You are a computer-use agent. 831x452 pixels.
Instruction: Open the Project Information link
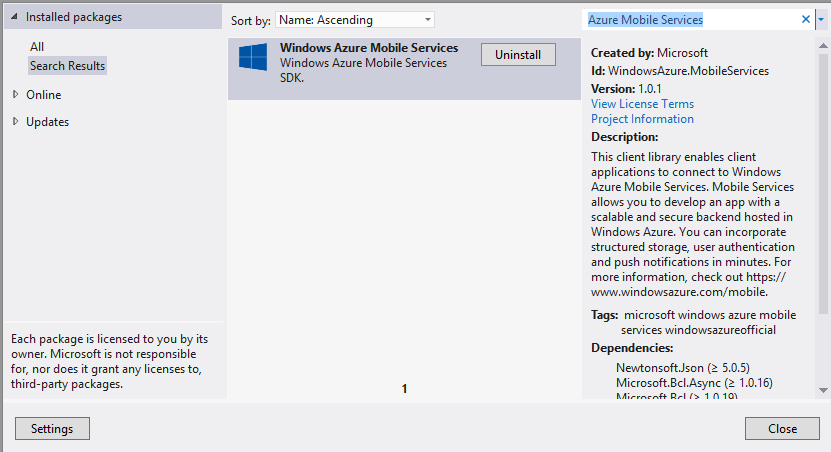click(x=642, y=119)
